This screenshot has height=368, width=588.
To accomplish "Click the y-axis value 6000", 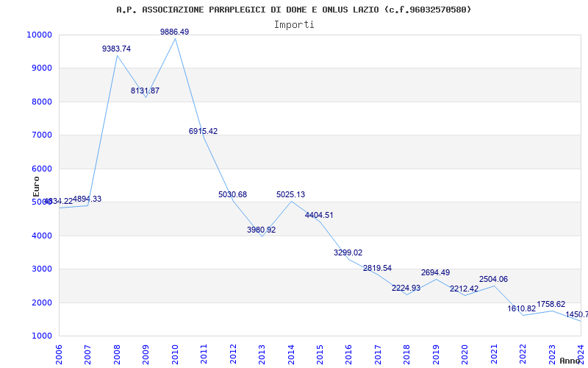I will (x=41, y=169).
